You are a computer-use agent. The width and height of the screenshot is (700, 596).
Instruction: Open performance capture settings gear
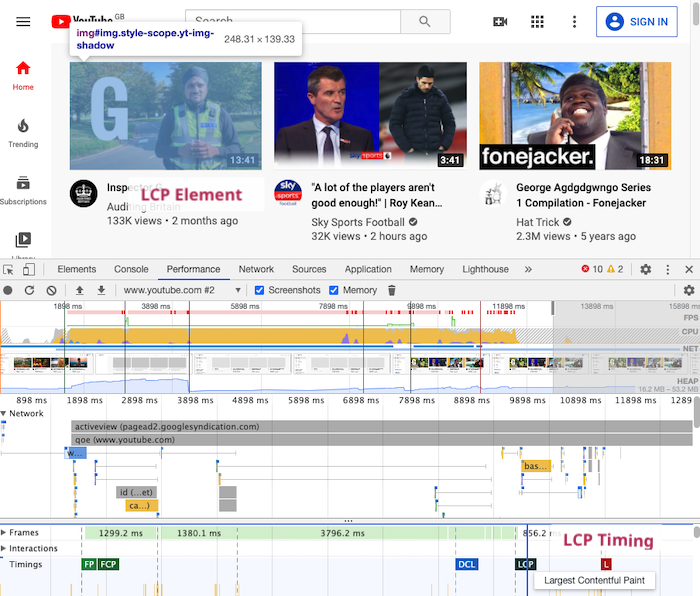tap(689, 290)
